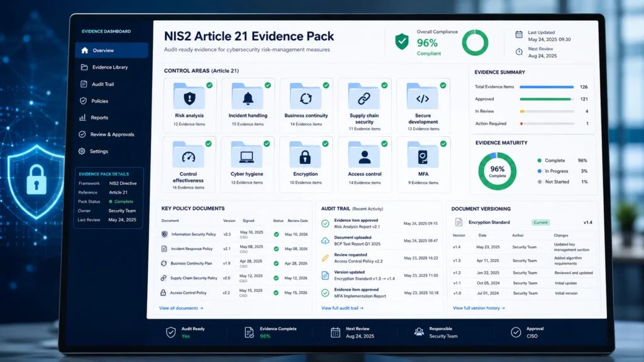644x362 pixels.
Task: Click the Responsible team people icon
Action: tap(419, 332)
